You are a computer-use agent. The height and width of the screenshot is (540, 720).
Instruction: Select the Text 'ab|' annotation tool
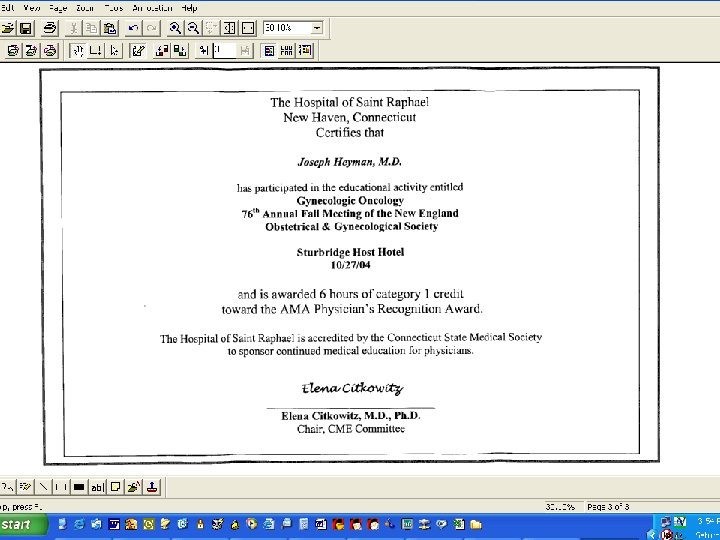click(x=97, y=487)
